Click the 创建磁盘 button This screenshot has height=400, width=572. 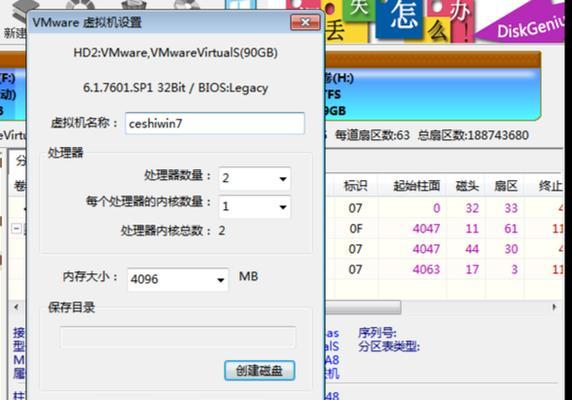tap(259, 370)
